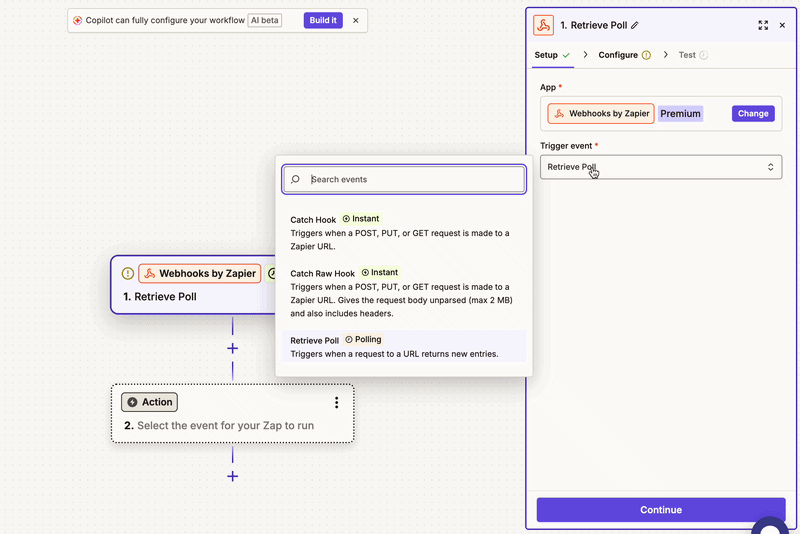Click Webhooks by Zapier chip on canvas
800x534 pixels.
[199, 273]
